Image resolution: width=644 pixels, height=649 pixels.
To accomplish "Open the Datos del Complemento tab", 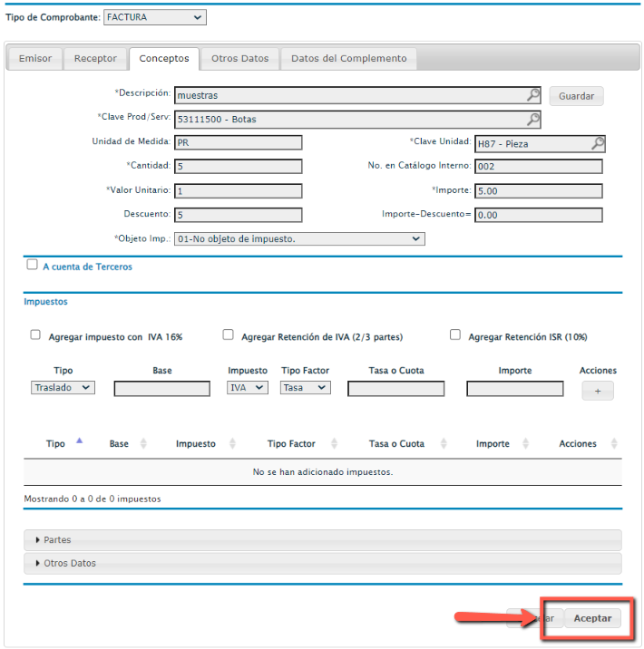I will (348, 58).
